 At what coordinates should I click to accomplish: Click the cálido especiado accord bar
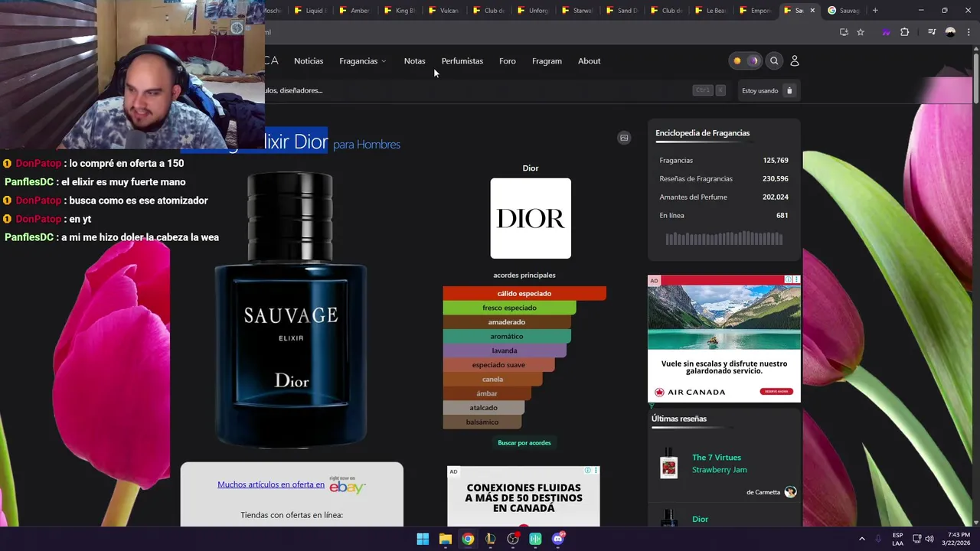point(524,293)
